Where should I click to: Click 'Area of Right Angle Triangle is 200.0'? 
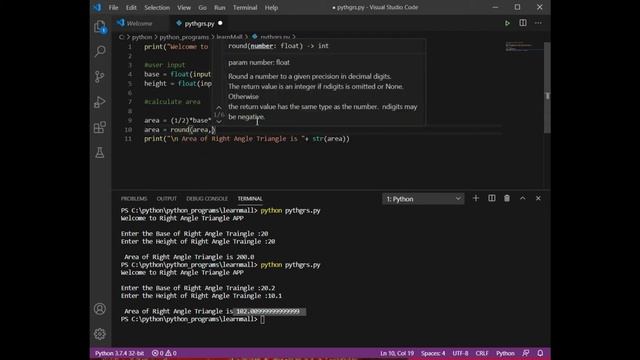click(x=189, y=257)
